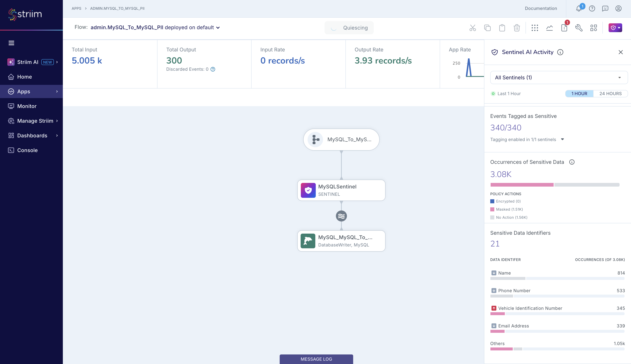Open the All Sentinels dropdown
Image resolution: width=631 pixels, height=364 pixels.
558,78
